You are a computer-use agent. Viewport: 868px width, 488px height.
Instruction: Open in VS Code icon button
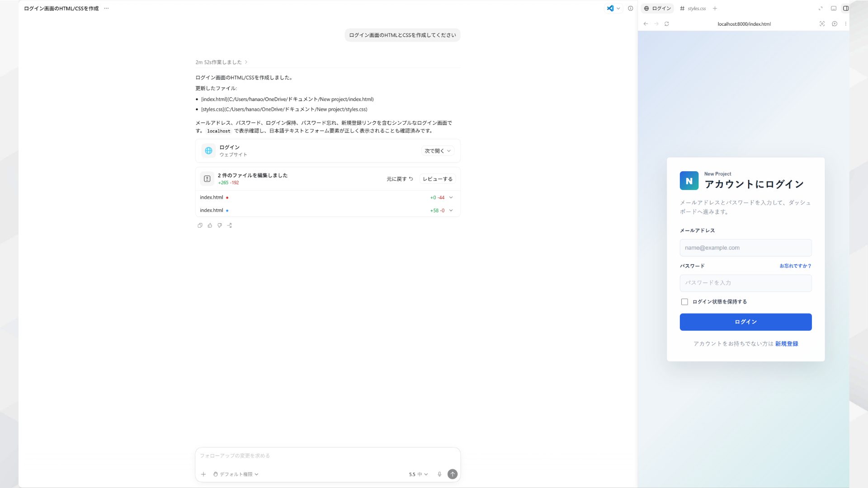tap(610, 8)
